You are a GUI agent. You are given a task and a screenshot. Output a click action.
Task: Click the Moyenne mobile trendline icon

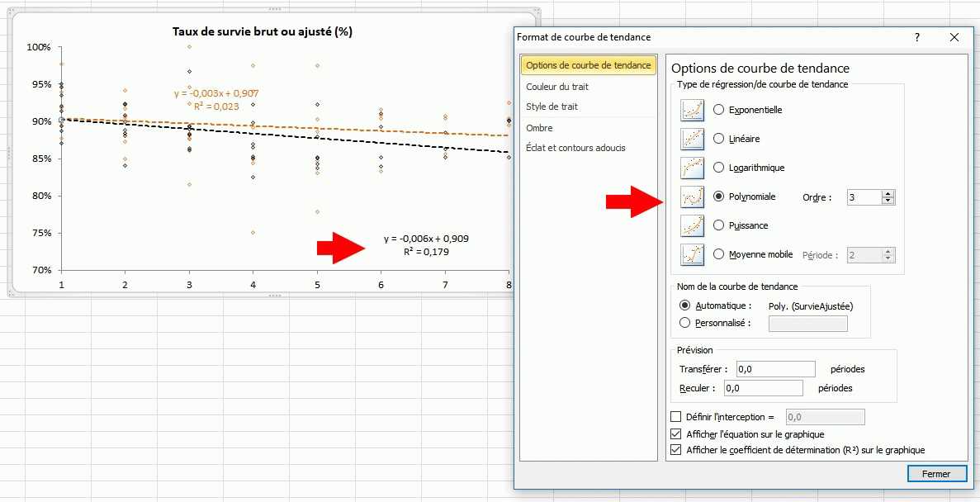pyautogui.click(x=692, y=254)
